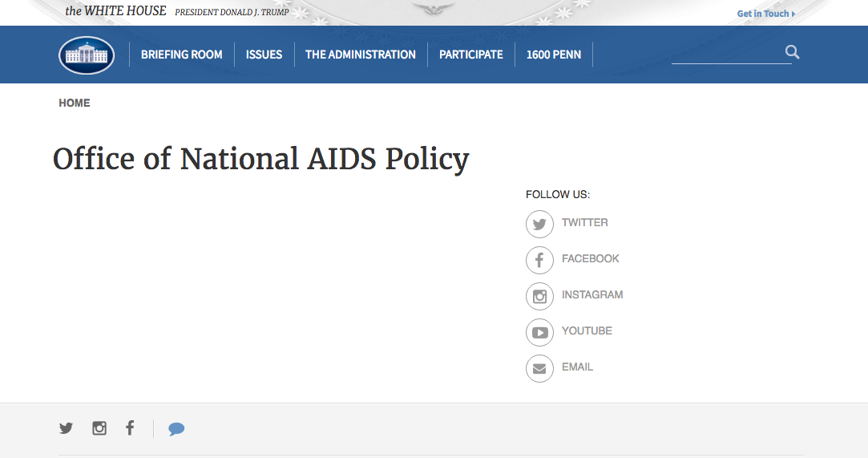Click the White House logo emblem

pyautogui.click(x=87, y=55)
